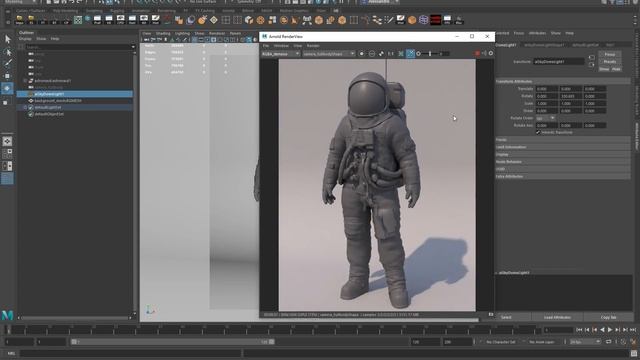Expand the defaultLightSet node in Outliner

coord(25,107)
